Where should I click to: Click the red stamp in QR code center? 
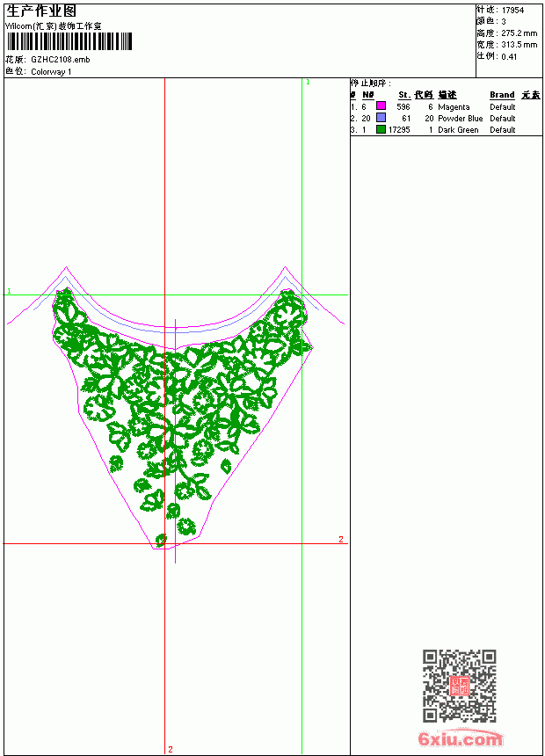click(x=459, y=686)
